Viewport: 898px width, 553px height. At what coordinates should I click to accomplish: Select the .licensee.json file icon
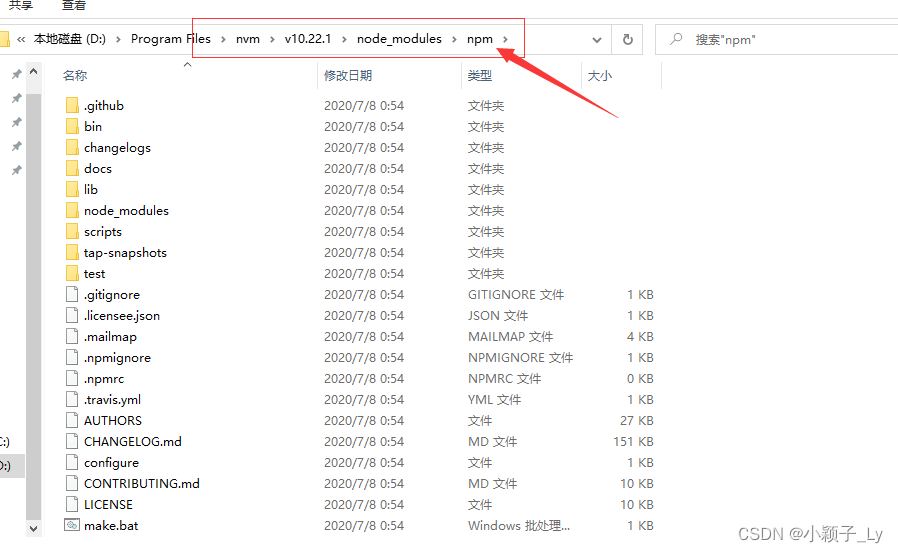[72, 315]
